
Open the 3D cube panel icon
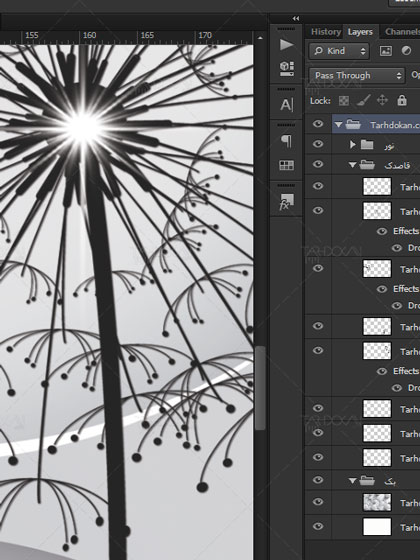(x=286, y=68)
